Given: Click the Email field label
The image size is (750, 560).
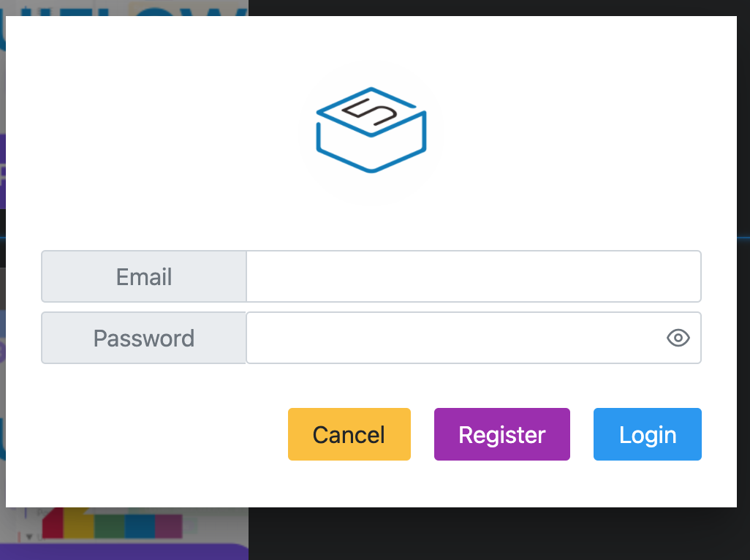Looking at the screenshot, I should [x=144, y=276].
